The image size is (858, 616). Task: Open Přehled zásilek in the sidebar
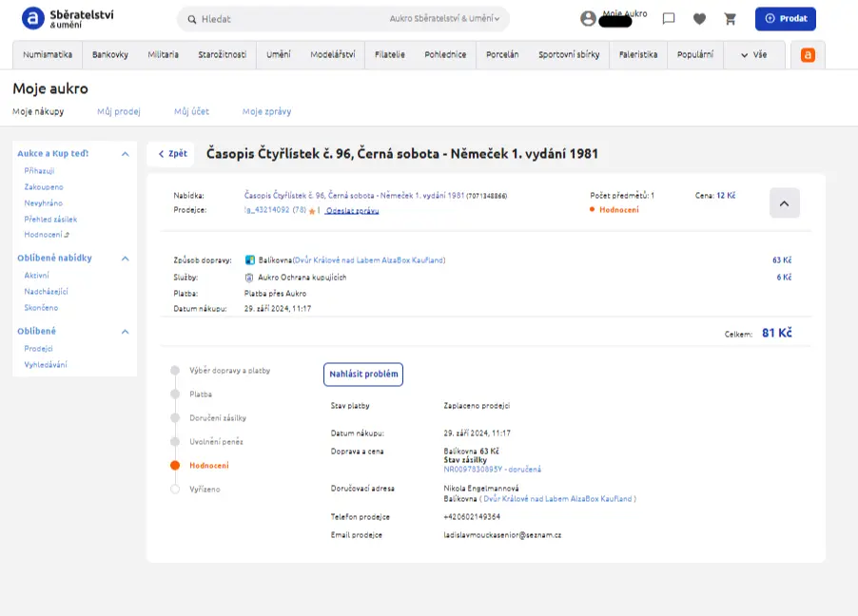coord(50,220)
